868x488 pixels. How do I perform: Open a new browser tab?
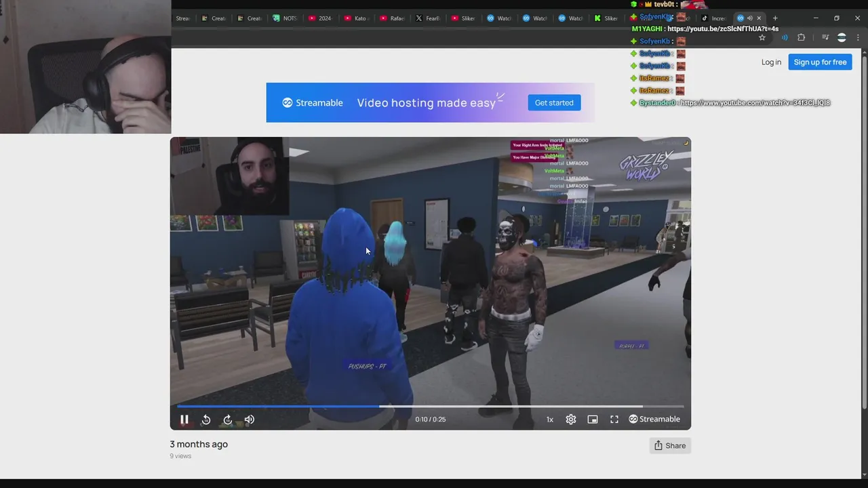coord(775,18)
